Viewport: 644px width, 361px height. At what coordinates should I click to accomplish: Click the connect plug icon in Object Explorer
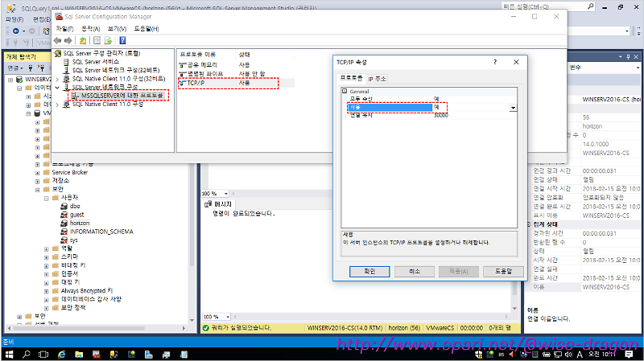[31, 68]
